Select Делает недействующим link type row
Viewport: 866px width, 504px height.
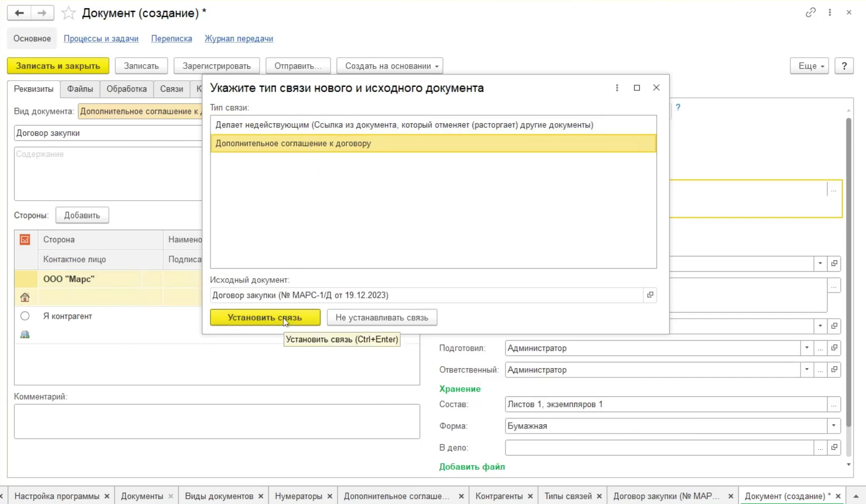404,125
